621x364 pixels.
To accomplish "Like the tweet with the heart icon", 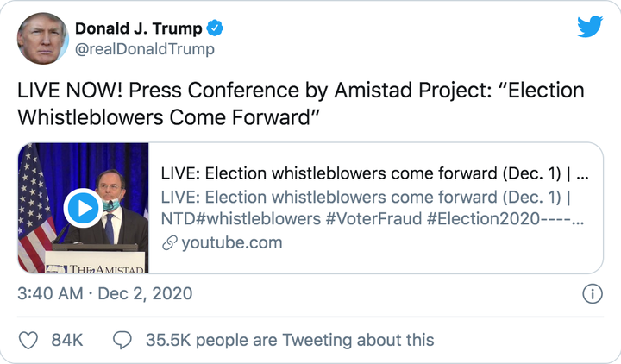I will point(28,340).
